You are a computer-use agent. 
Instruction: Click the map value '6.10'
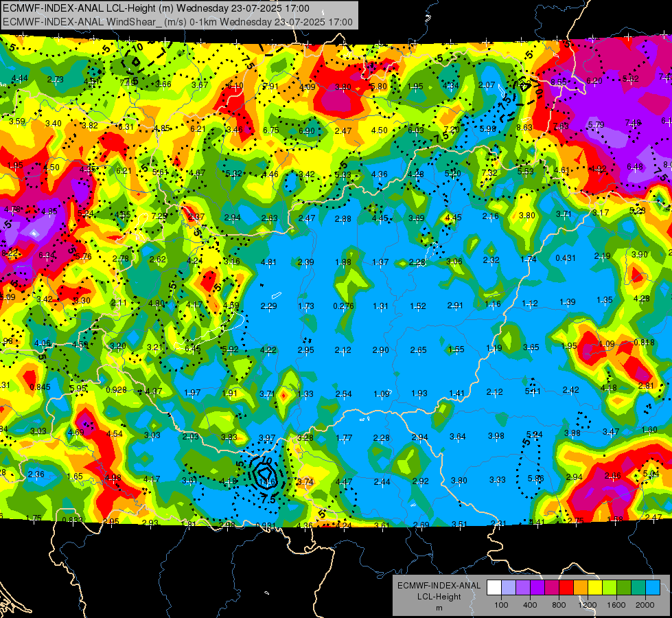[x=235, y=86]
